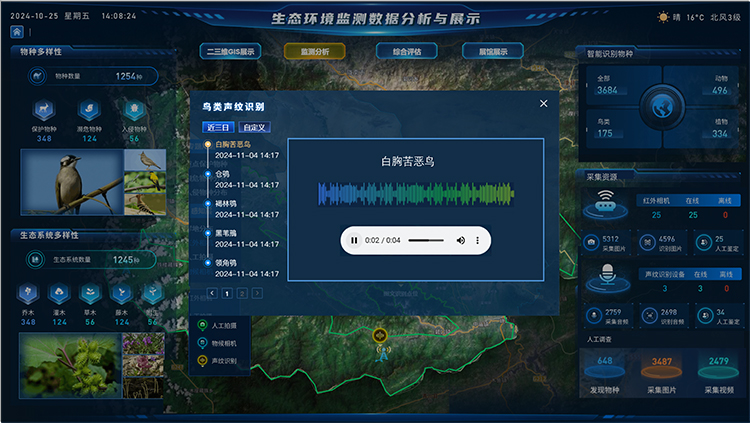Click the icon beside 4596 识别图片

(648, 243)
